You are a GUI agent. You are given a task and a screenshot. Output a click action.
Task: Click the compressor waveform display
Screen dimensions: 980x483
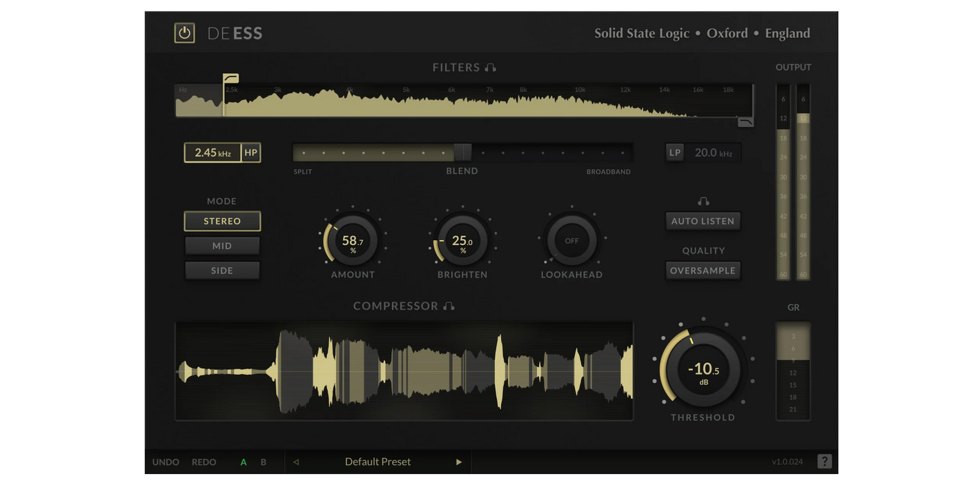[404, 371]
